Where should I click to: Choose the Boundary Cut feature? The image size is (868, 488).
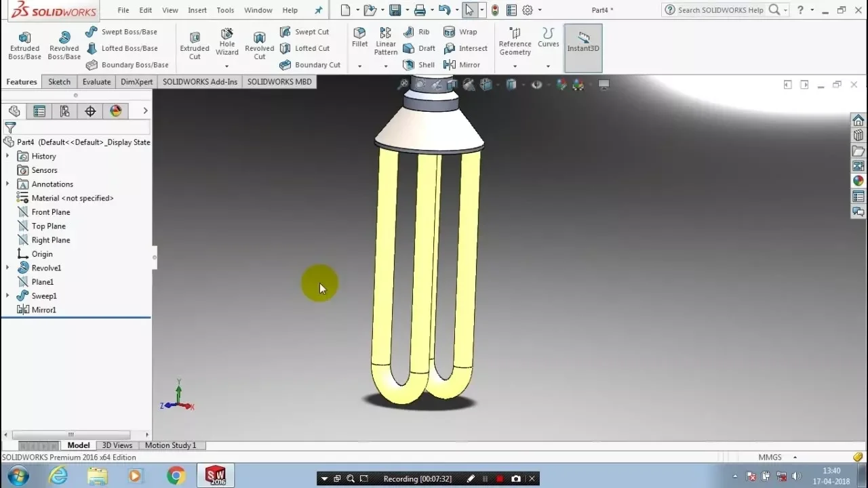[x=309, y=65]
